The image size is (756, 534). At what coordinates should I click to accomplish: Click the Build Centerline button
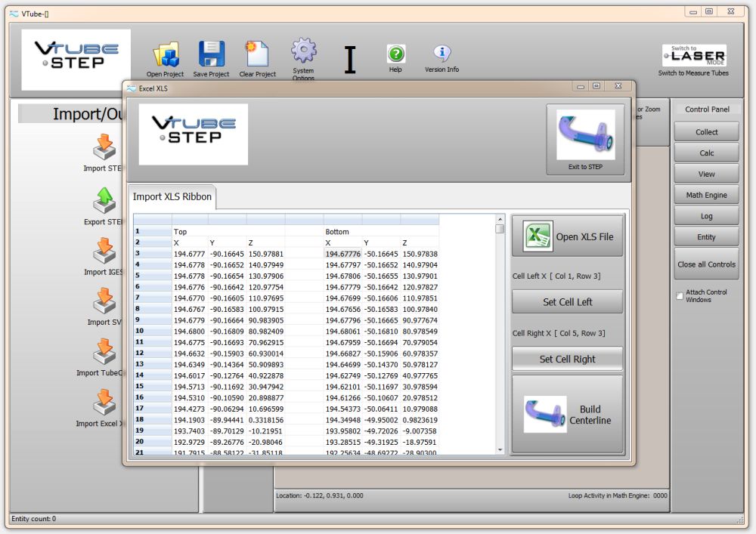click(x=567, y=415)
